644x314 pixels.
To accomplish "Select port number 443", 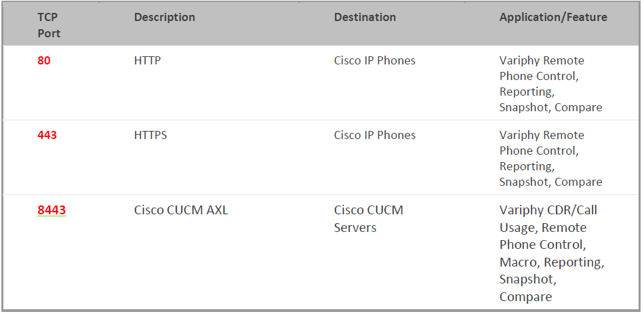I will [x=47, y=135].
